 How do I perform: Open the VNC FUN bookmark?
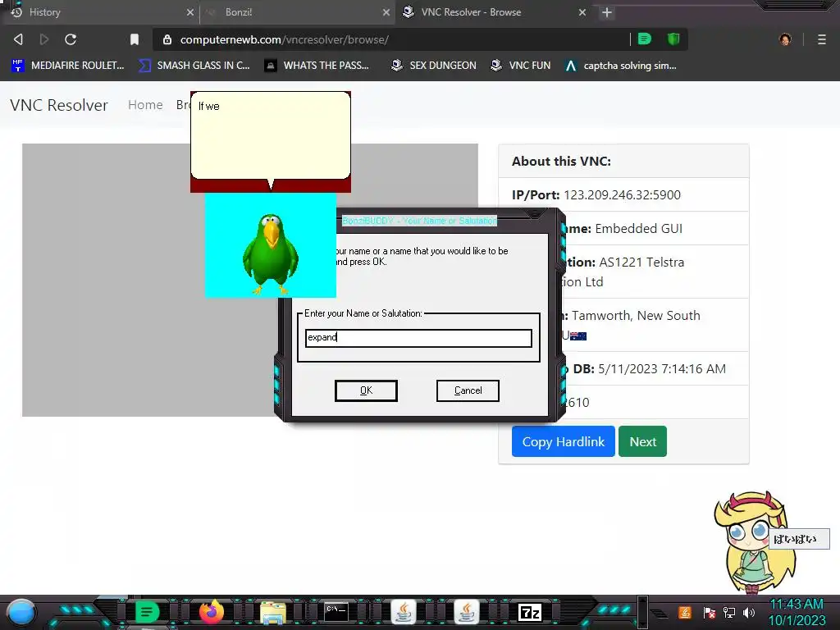(521, 66)
